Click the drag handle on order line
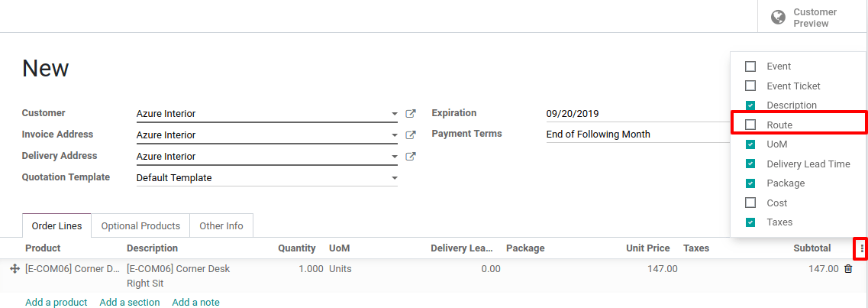868x308 pixels. point(15,269)
